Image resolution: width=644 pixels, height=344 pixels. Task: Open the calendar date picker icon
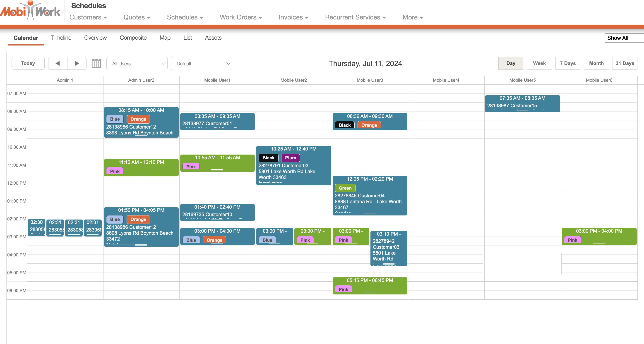[96, 63]
